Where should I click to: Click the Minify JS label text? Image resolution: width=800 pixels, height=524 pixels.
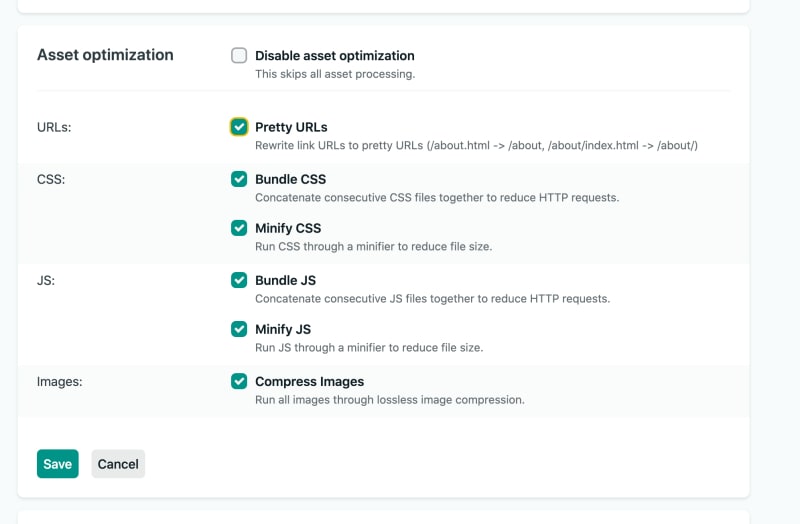[283, 330]
